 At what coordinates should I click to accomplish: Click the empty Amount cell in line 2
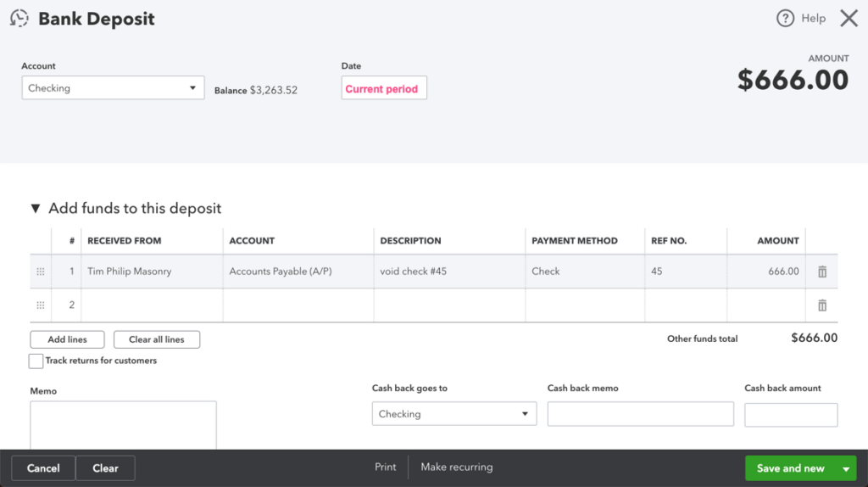[x=766, y=305]
